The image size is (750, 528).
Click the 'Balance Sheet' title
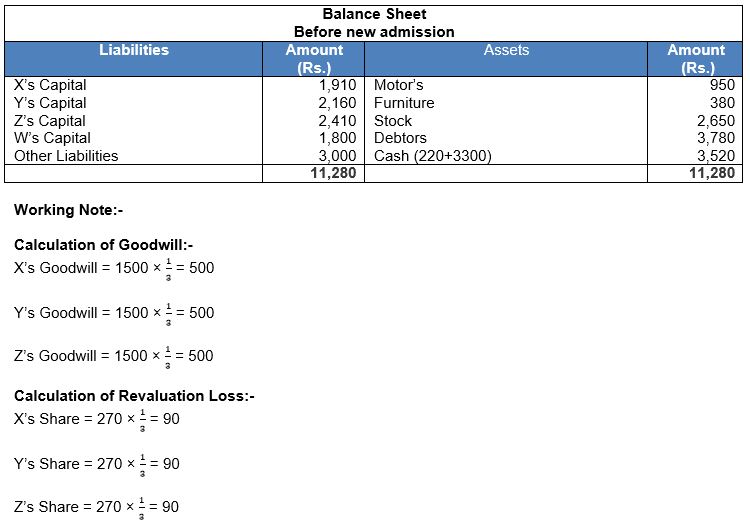(x=374, y=14)
